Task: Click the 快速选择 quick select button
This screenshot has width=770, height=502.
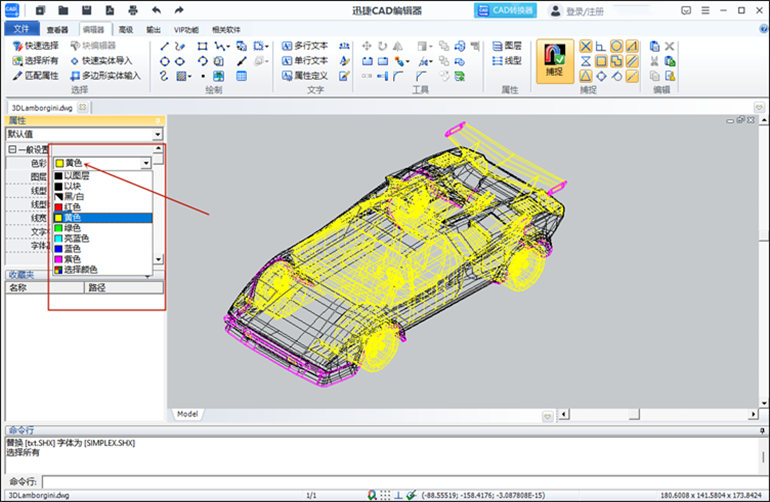Action: point(35,46)
